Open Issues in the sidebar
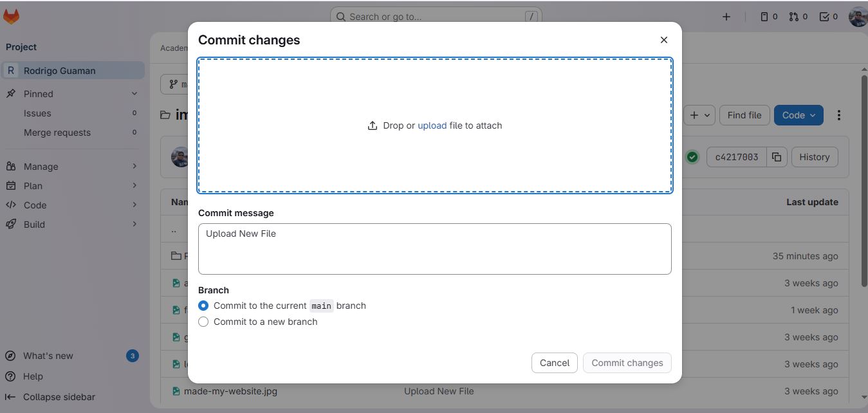The image size is (868, 413). click(x=37, y=113)
